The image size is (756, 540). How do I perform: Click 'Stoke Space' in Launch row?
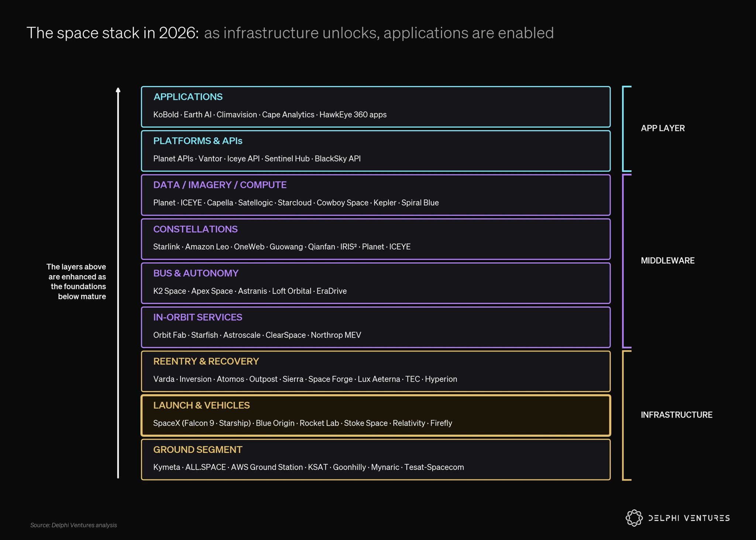[366, 423]
